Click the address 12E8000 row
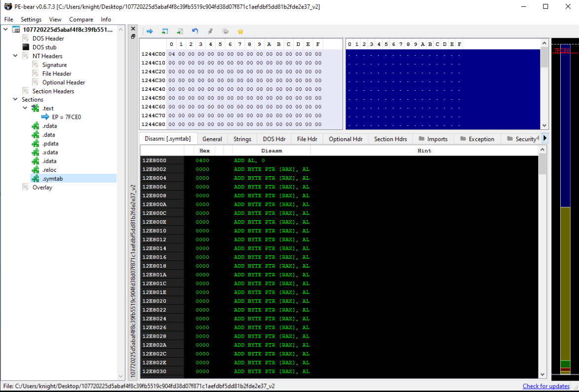The height and width of the screenshot is (392, 579). point(339,160)
